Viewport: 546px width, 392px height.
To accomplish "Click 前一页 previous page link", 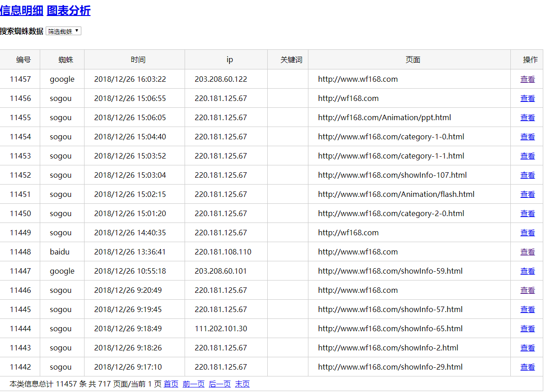I will 193,384.
